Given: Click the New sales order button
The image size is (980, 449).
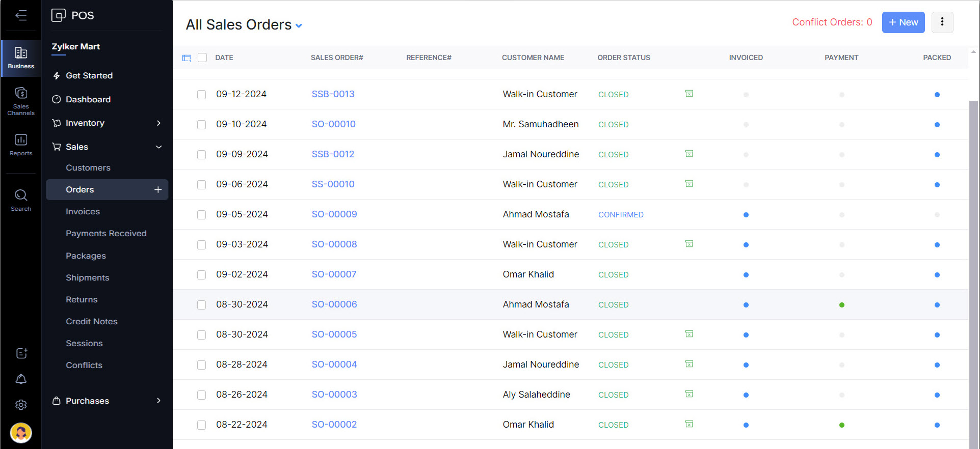Looking at the screenshot, I should tap(903, 22).
